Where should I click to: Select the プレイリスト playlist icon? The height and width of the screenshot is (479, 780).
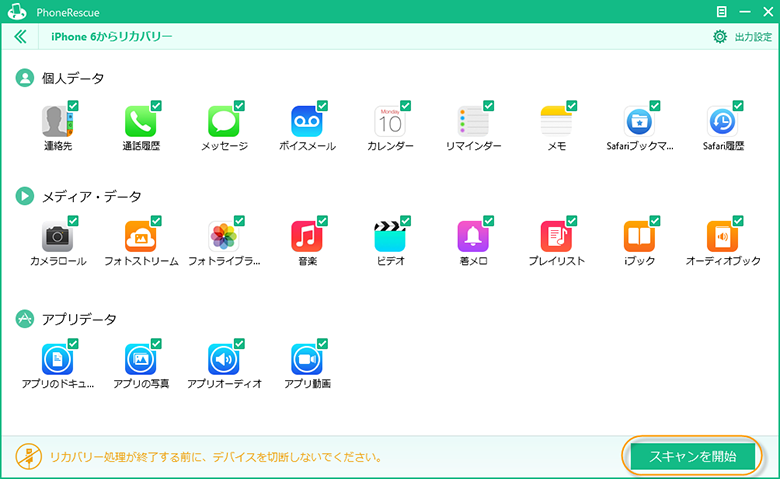coord(556,236)
